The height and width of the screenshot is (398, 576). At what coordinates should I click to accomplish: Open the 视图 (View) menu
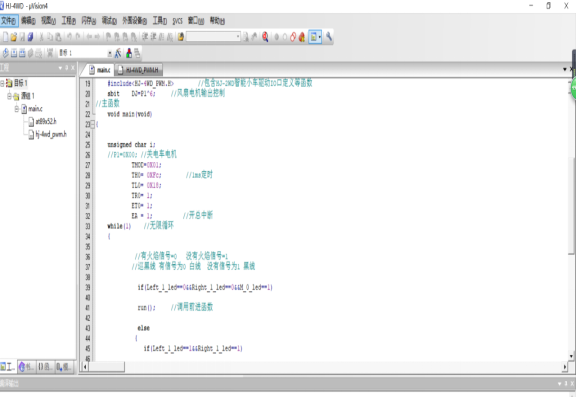click(x=48, y=21)
